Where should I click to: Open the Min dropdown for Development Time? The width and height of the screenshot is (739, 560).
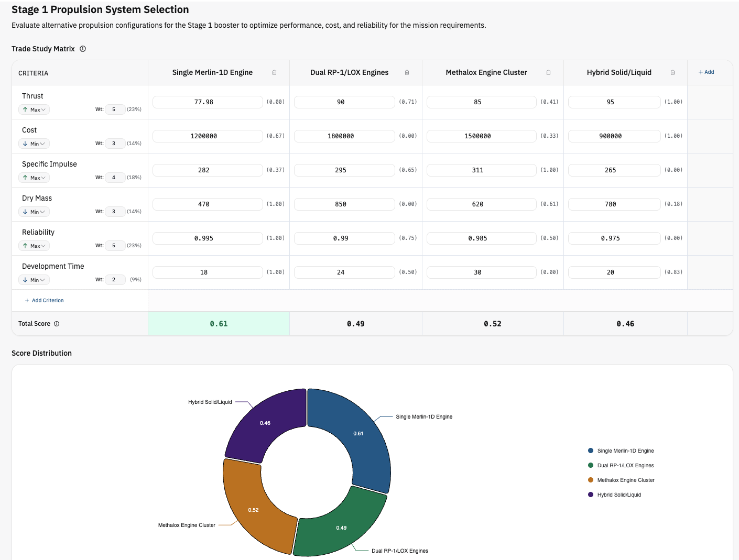34,280
